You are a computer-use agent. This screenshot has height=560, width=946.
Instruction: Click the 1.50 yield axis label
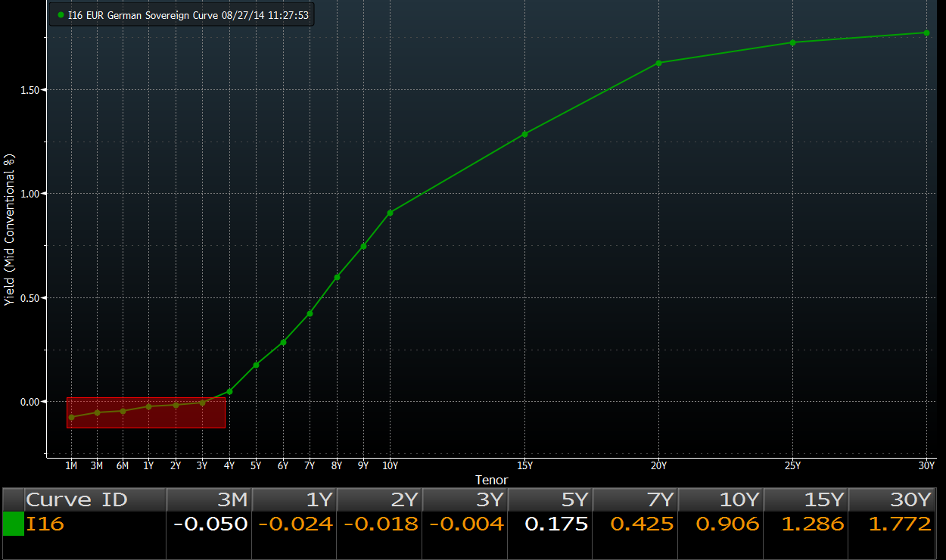tap(30, 89)
